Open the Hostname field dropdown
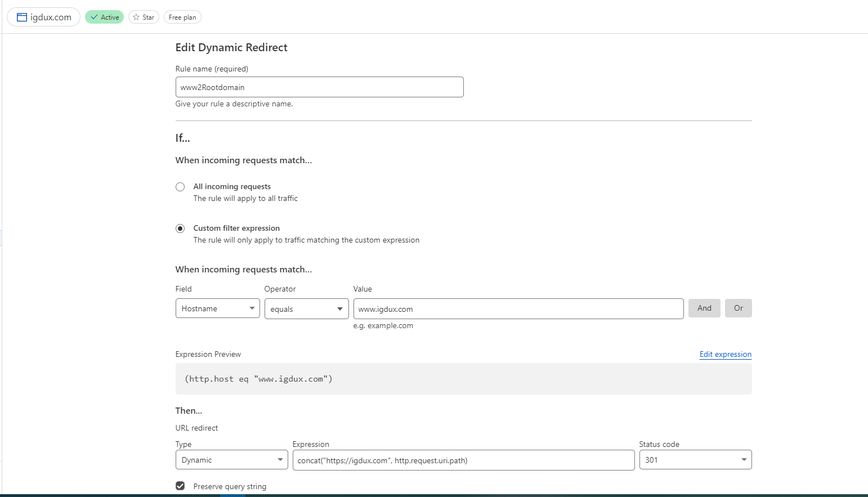 217,308
